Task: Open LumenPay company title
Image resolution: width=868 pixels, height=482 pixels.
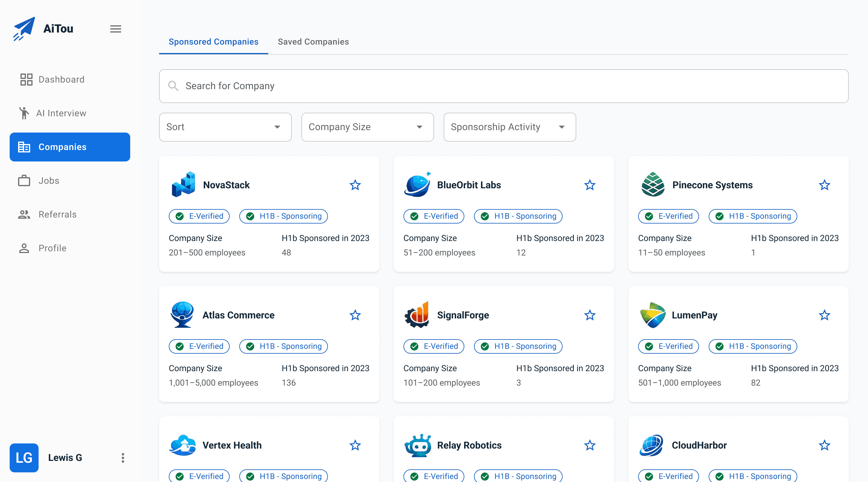Action: (694, 315)
